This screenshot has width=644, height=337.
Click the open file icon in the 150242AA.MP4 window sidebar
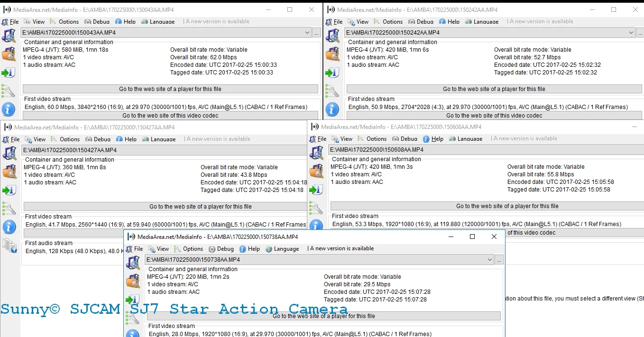[x=332, y=36]
